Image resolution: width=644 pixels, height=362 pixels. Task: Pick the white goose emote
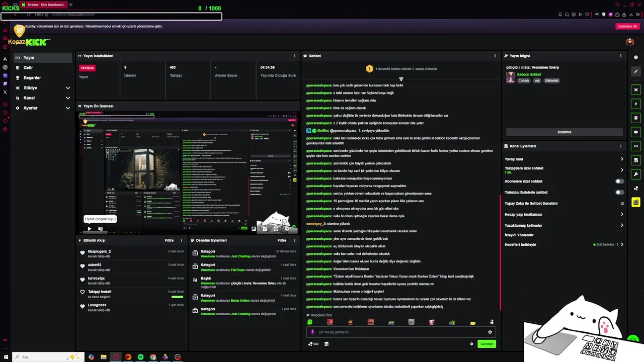(x=492, y=322)
